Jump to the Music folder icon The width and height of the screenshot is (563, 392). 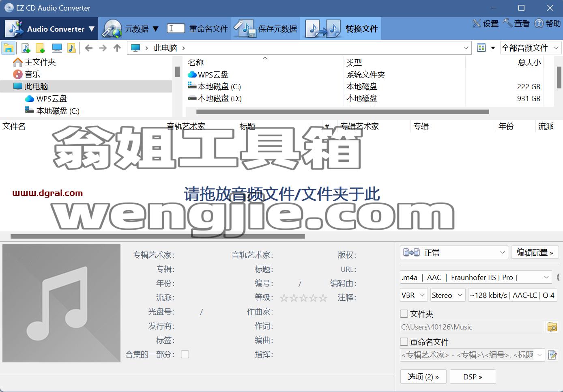click(71, 48)
